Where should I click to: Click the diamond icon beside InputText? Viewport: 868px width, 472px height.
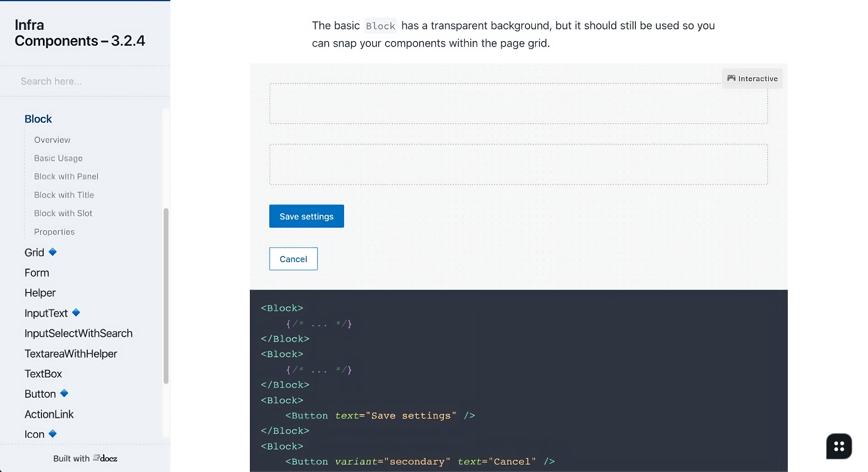tap(76, 312)
